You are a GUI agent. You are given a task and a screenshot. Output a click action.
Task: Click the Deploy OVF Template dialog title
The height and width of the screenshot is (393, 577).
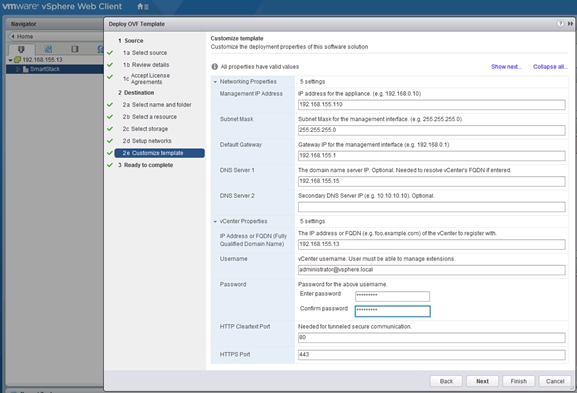click(x=137, y=24)
